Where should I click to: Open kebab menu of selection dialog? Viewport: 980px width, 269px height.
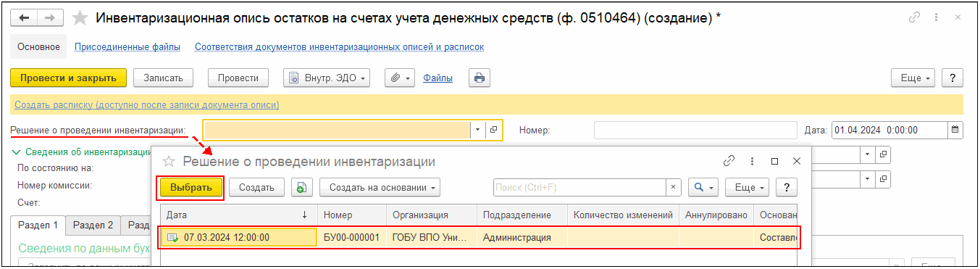pos(753,161)
